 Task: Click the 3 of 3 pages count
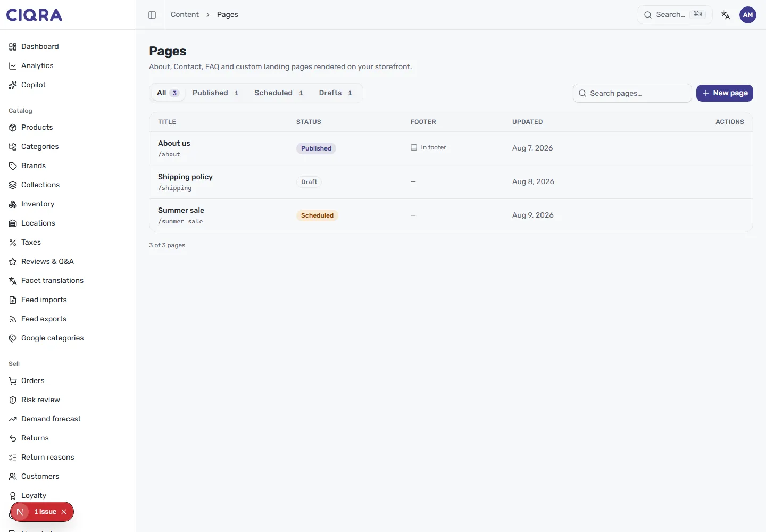(x=167, y=245)
